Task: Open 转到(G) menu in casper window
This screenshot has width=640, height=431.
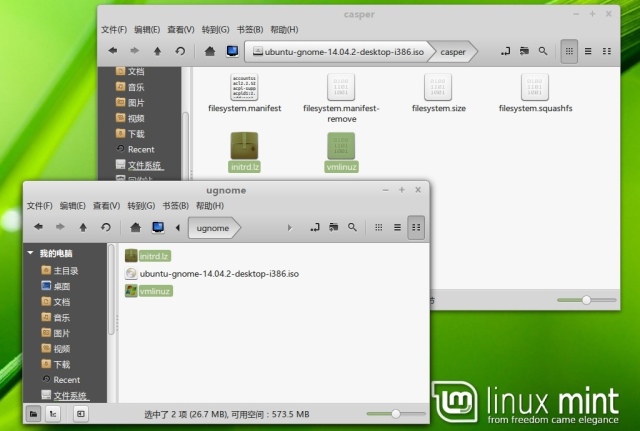Action: tap(216, 29)
